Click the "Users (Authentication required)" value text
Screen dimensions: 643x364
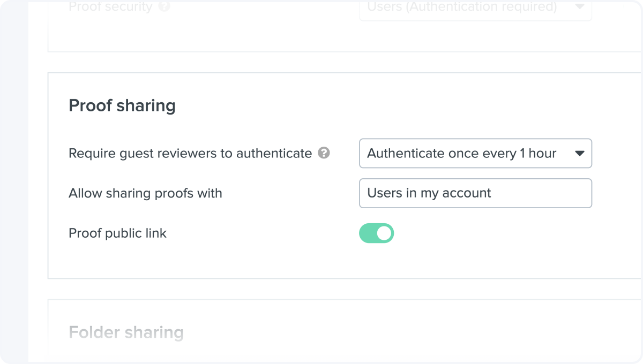click(x=461, y=7)
